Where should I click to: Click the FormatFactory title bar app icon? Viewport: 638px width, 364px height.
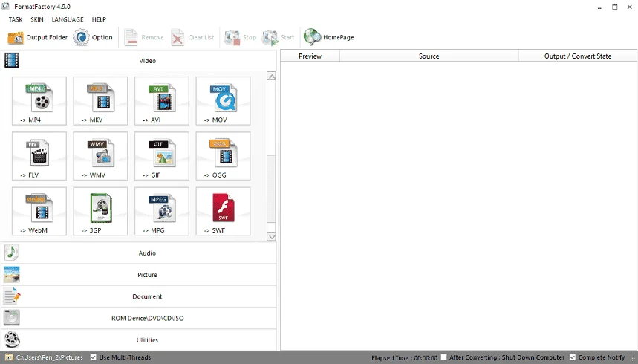pos(6,7)
